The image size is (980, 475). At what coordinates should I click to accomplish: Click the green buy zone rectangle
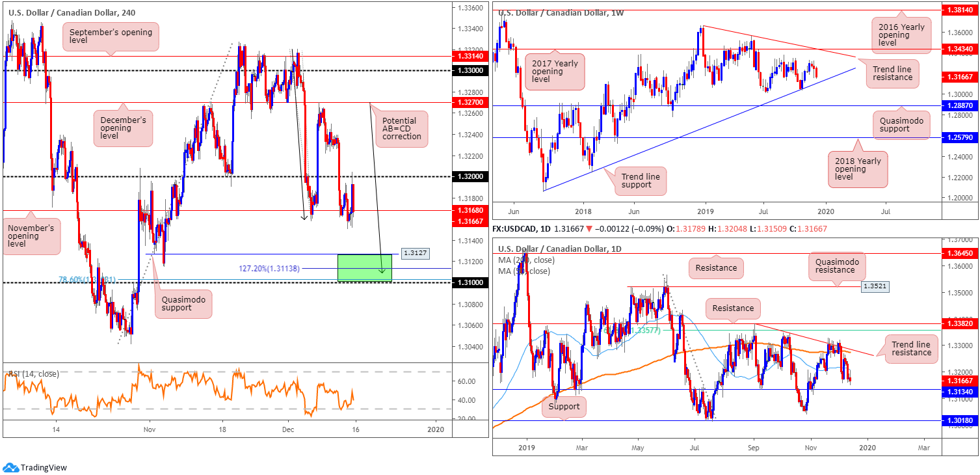tap(364, 267)
